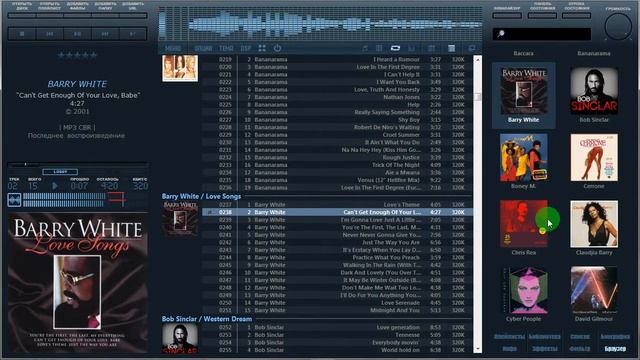The height and width of the screenshot is (360, 640).
Task: Click the playlist scrollbar down arrow
Action: tap(477, 349)
